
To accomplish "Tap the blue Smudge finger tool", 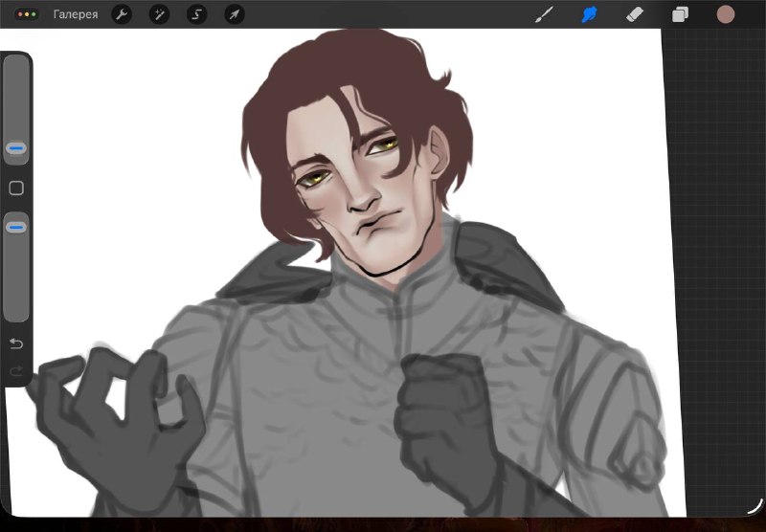I will click(589, 14).
